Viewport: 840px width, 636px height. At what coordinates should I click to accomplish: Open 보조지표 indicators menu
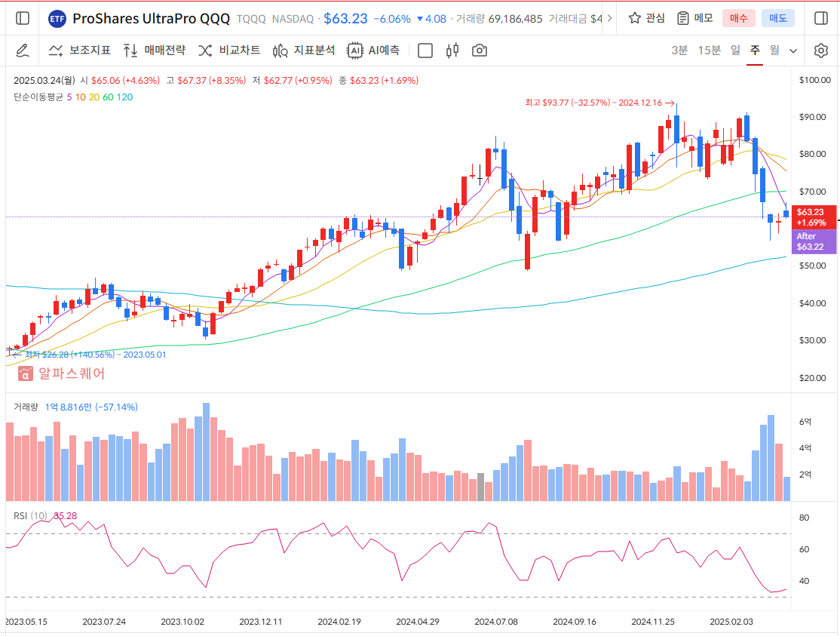click(x=79, y=51)
